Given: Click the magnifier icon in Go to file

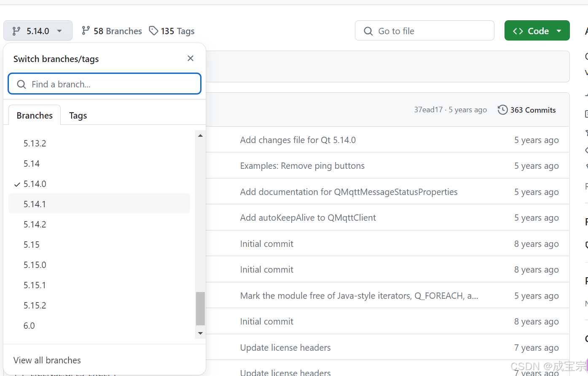Looking at the screenshot, I should tap(368, 31).
